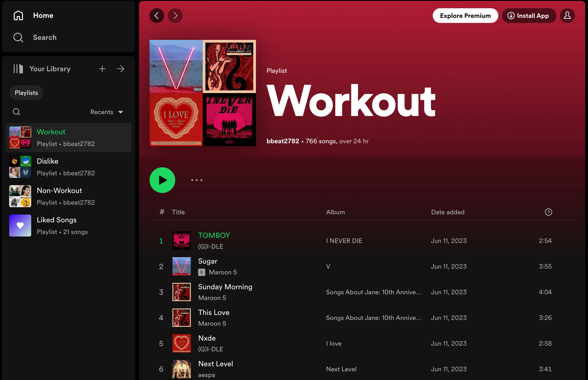
Task: Click the Home icon in sidebar
Action: coord(18,15)
